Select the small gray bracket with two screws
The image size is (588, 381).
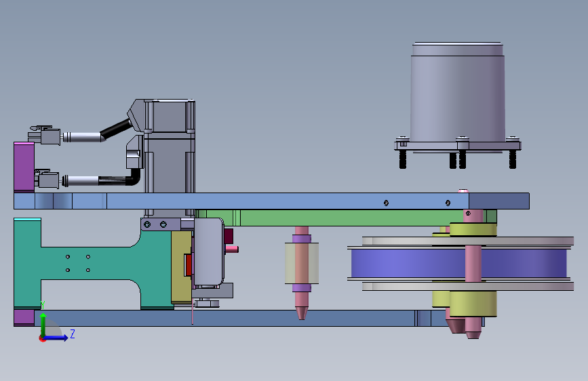(161, 224)
